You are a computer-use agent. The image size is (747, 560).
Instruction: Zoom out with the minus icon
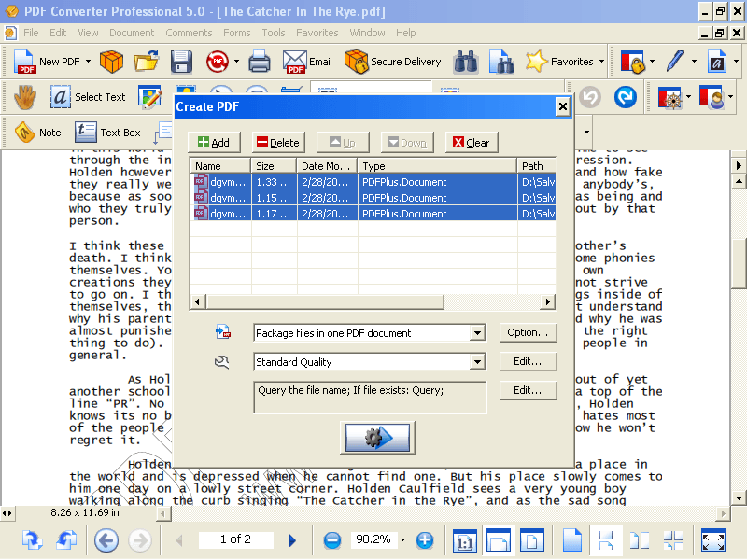click(332, 540)
